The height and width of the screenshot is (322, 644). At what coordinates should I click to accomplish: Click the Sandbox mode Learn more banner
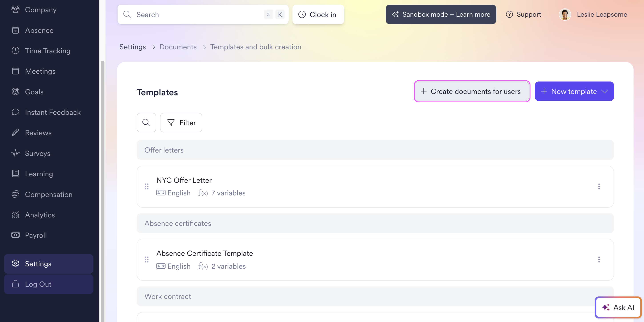441,14
